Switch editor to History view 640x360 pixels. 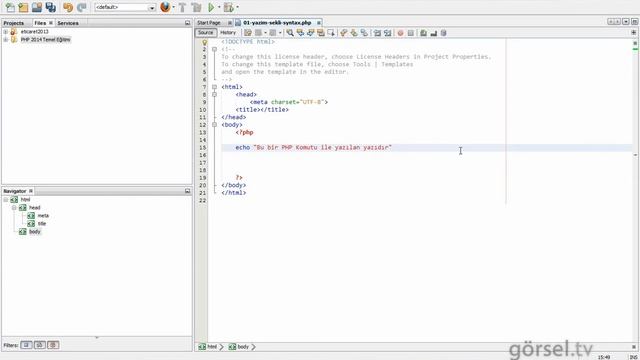click(x=228, y=33)
